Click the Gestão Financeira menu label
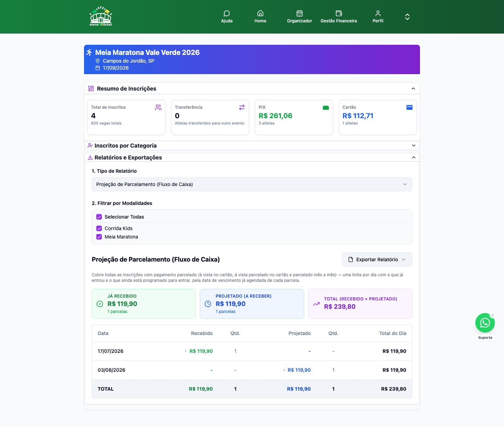Viewport: 504px width, 427px height. tap(339, 21)
